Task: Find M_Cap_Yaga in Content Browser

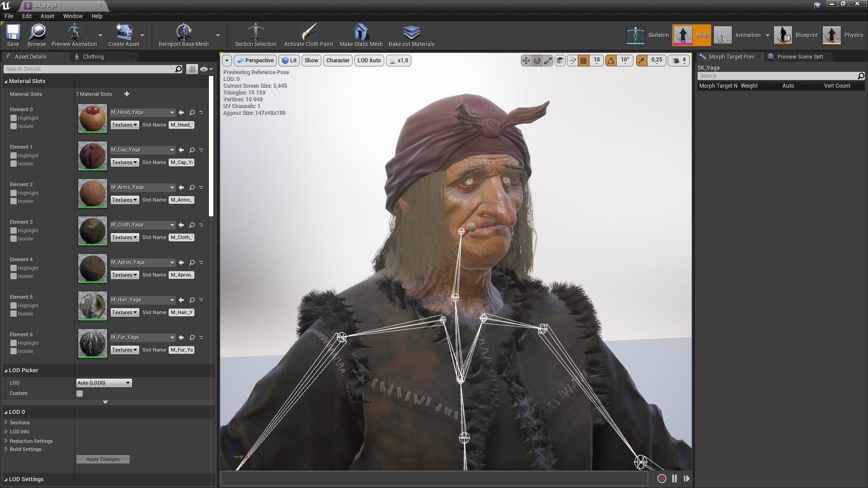Action: [192, 150]
